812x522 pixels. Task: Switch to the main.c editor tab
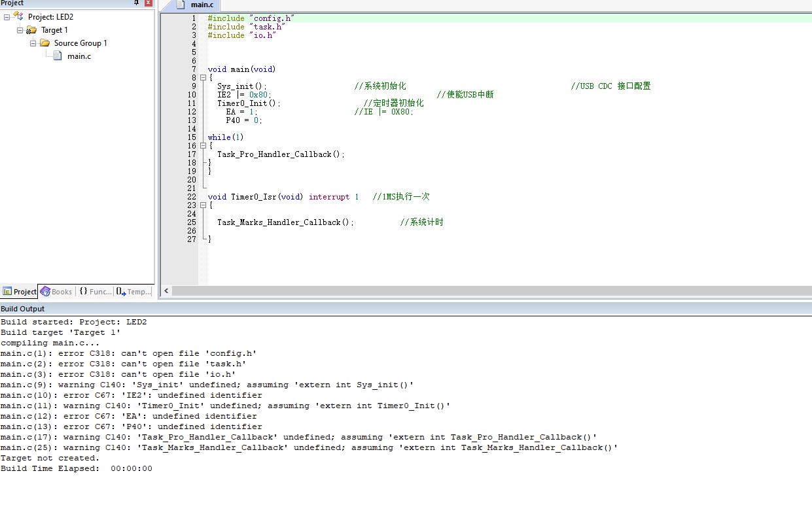(202, 5)
